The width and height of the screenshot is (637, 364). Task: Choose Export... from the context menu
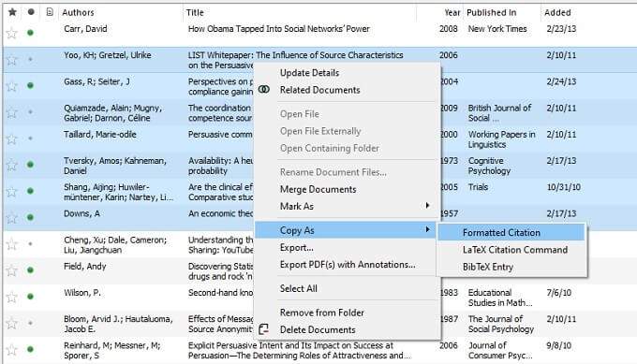tap(297, 248)
